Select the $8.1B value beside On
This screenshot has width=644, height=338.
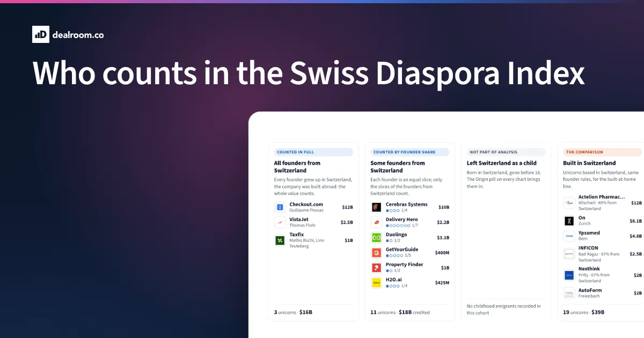(636, 221)
